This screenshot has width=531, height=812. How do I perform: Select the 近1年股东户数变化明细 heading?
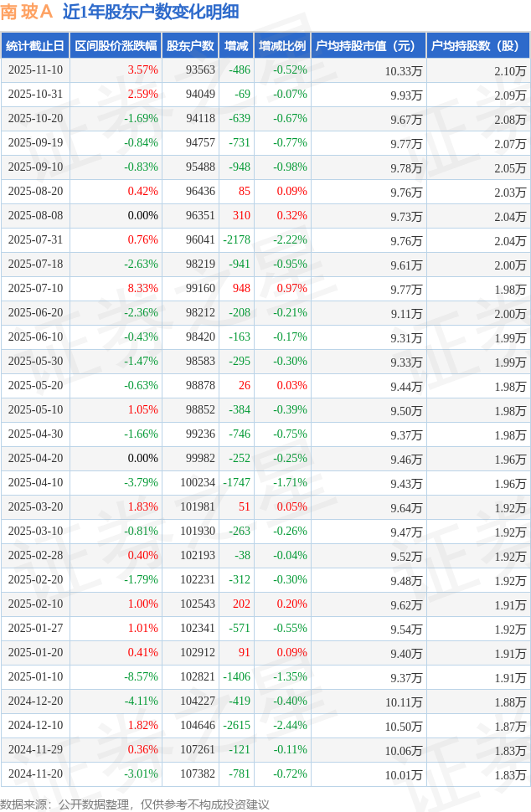[151, 12]
